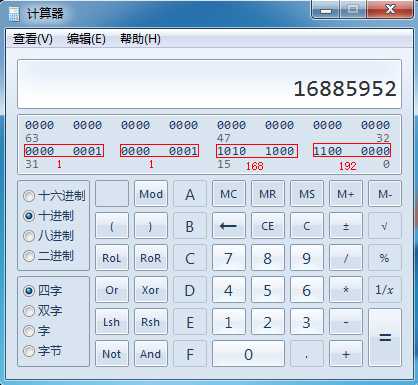Viewport: 418px width, 385px height.
Task: Click the digit 7 key
Action: pyautogui.click(x=229, y=258)
